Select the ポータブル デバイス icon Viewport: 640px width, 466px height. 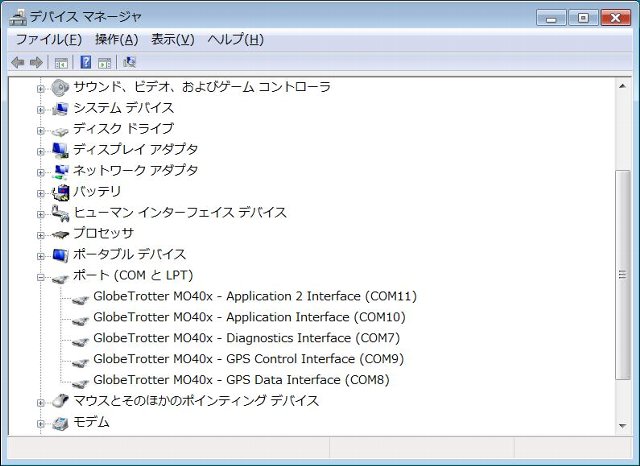tap(60, 255)
